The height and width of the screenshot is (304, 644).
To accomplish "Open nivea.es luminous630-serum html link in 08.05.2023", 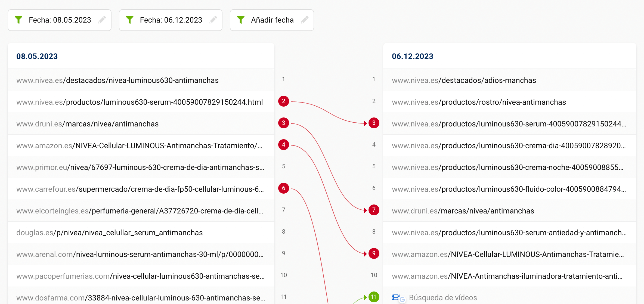I will click(x=140, y=102).
